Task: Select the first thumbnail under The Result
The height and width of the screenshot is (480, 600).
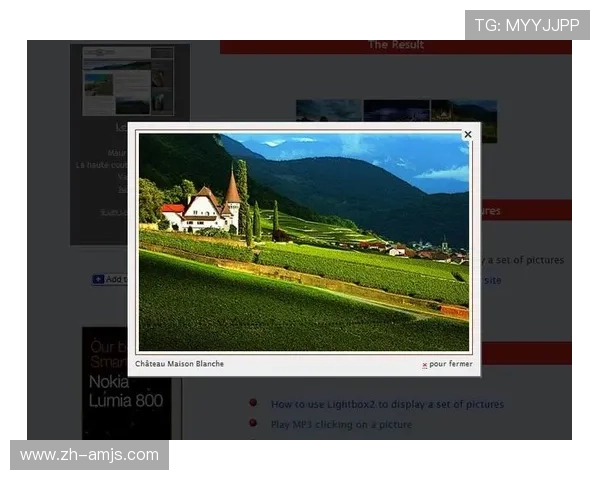Action: click(328, 110)
